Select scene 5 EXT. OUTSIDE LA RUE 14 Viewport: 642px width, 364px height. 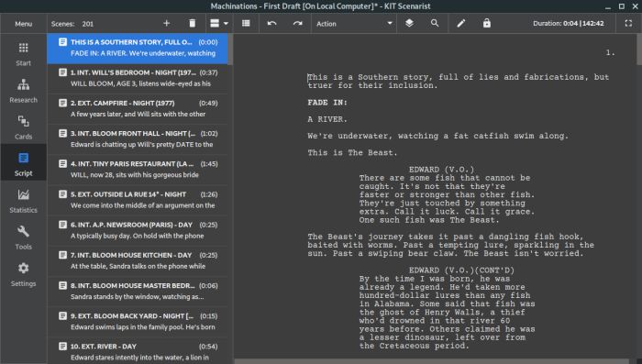tap(138, 200)
